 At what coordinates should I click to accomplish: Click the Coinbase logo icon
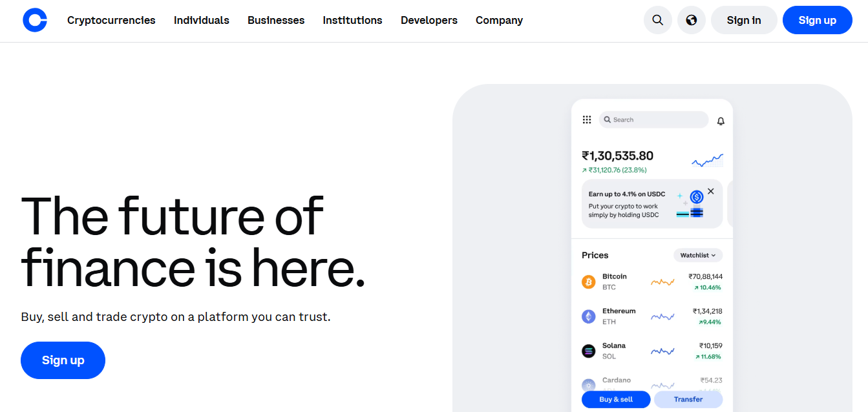point(35,20)
